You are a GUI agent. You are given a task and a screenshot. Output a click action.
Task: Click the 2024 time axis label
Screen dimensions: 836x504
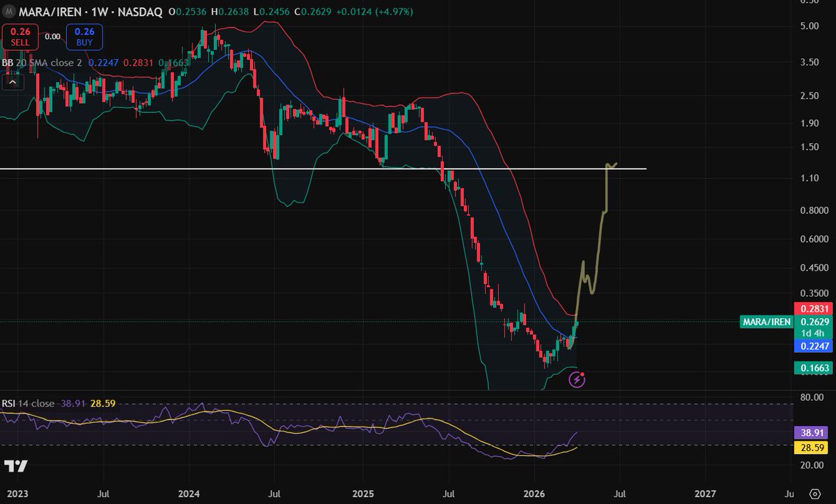coord(189,494)
